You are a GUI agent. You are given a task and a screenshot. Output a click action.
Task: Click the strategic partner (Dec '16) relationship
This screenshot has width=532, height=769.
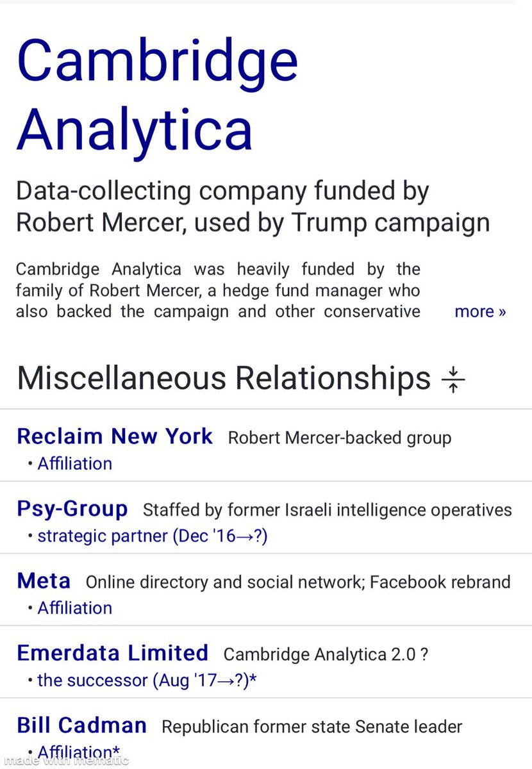coord(152,536)
